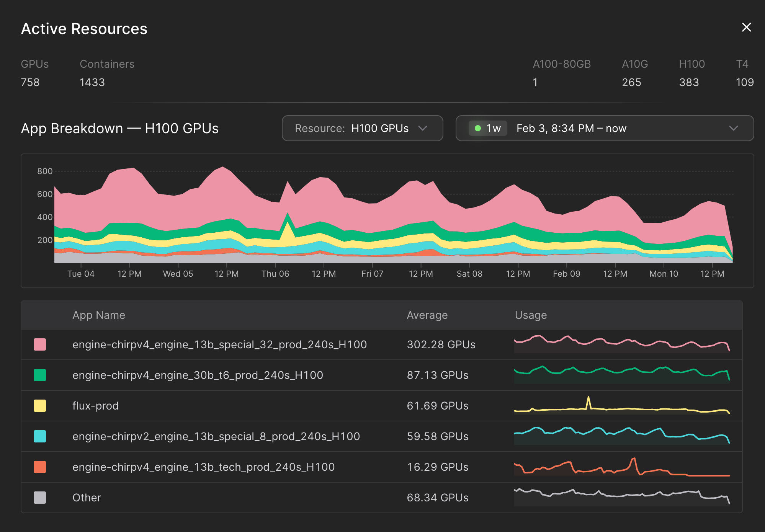Click the Wed 05 axis label
This screenshot has height=532, width=765.
click(x=178, y=274)
